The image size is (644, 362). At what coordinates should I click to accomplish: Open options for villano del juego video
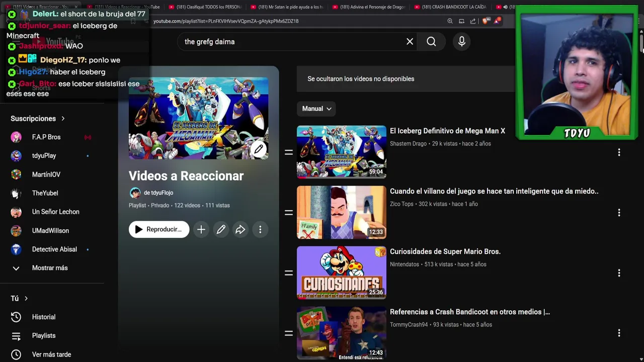click(619, 212)
